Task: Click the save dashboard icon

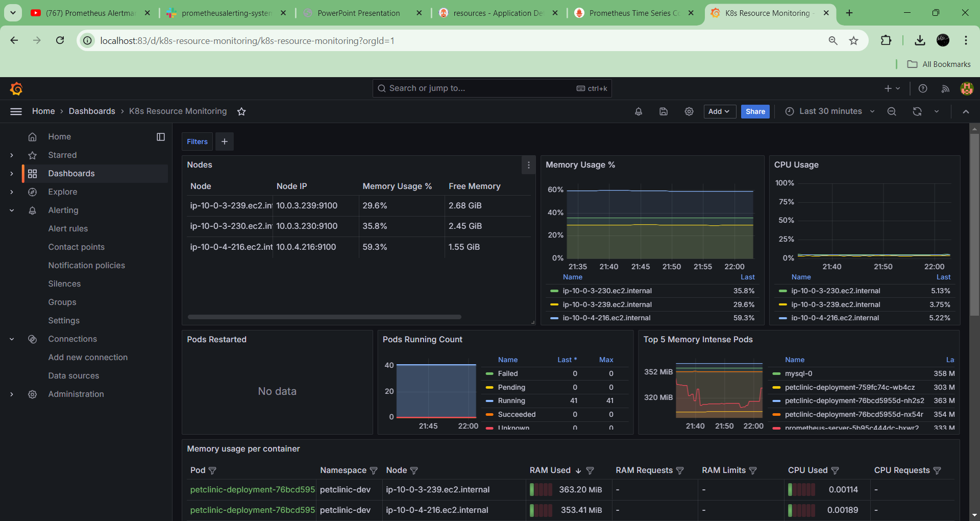Action: pyautogui.click(x=663, y=111)
